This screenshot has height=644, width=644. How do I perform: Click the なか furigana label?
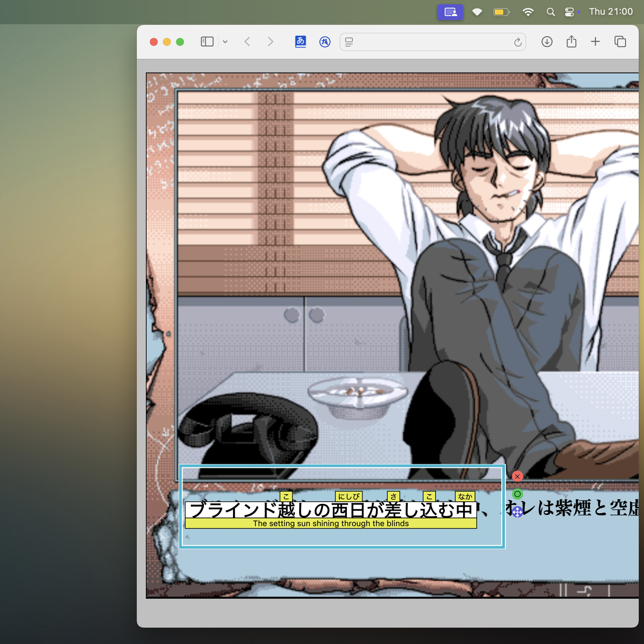465,496
